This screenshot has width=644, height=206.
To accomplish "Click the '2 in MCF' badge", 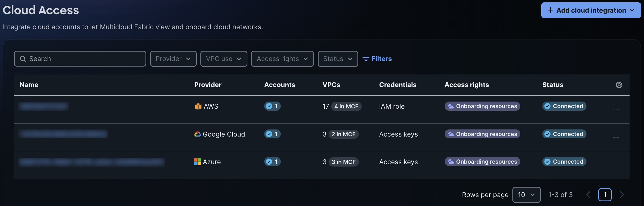I will tap(344, 134).
